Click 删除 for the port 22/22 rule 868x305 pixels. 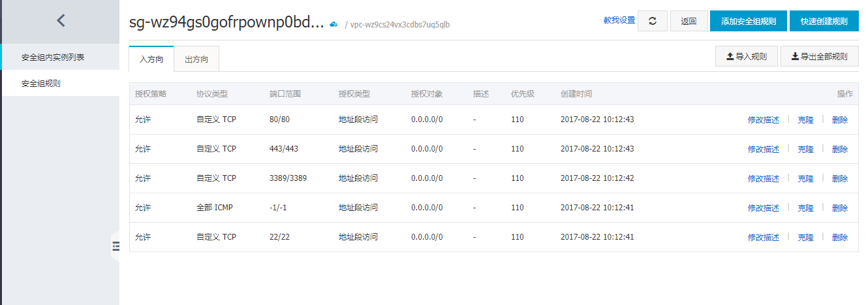840,238
